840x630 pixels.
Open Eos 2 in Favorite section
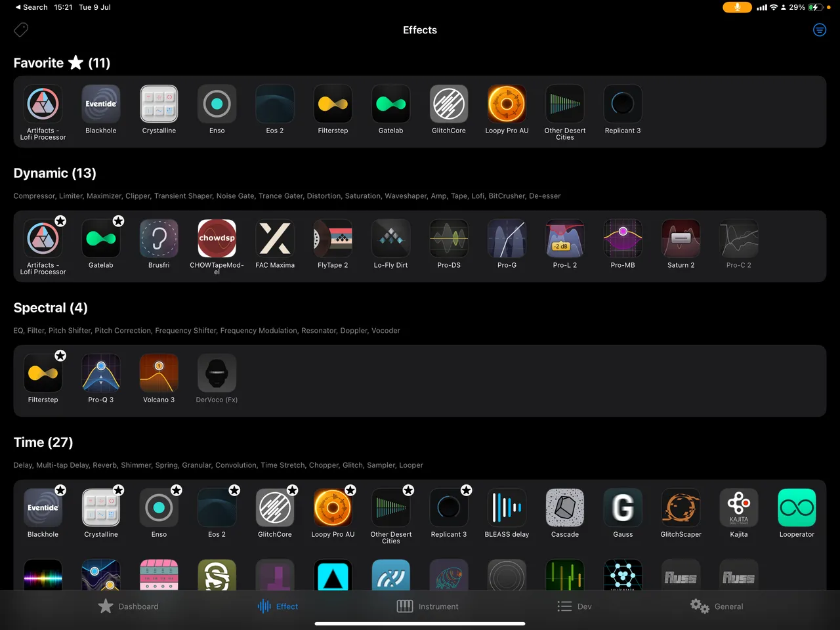click(275, 104)
